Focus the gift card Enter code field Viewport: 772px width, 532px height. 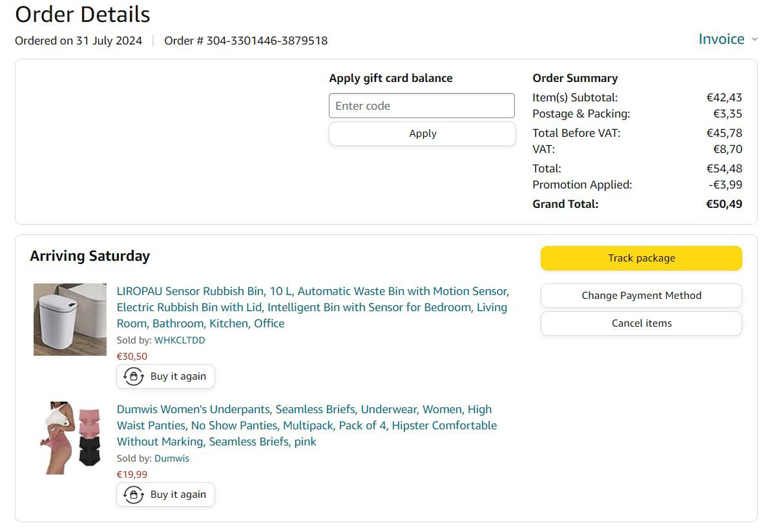pyautogui.click(x=422, y=106)
